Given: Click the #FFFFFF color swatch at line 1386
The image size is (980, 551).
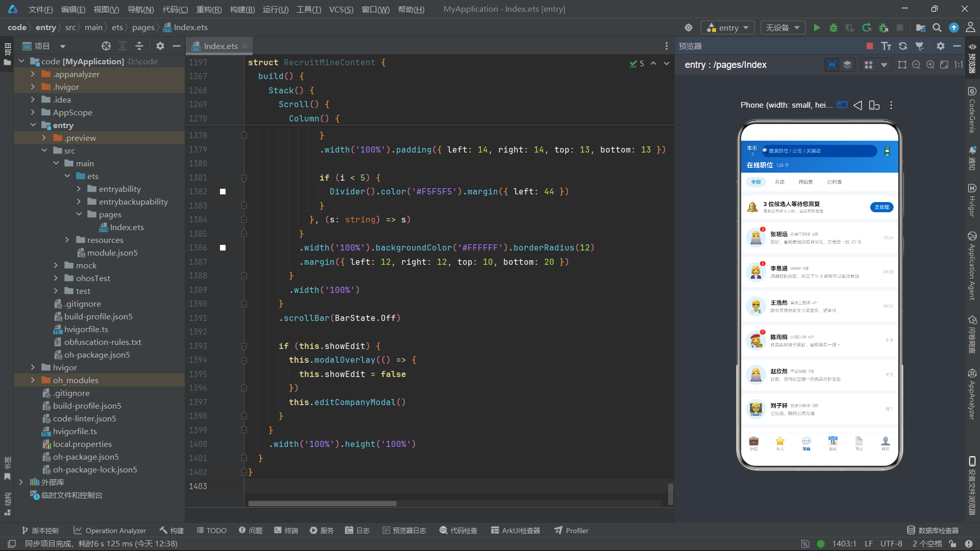Looking at the screenshot, I should pyautogui.click(x=223, y=248).
